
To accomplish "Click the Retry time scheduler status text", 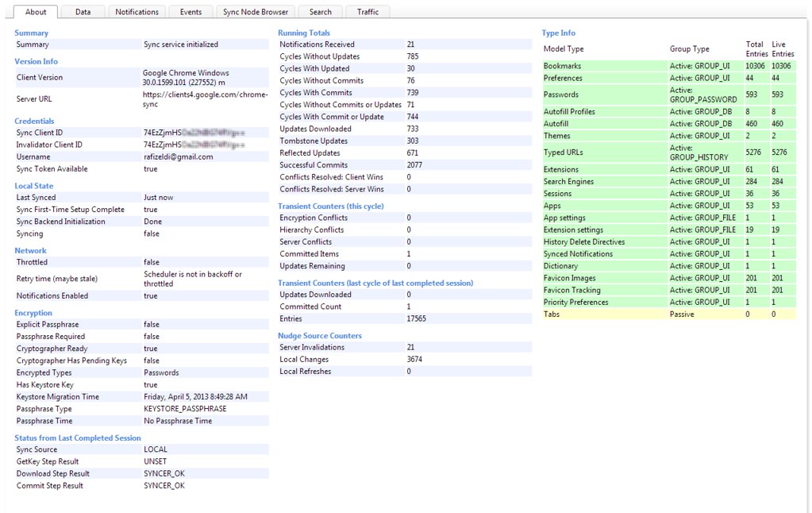I will pyautogui.click(x=193, y=279).
